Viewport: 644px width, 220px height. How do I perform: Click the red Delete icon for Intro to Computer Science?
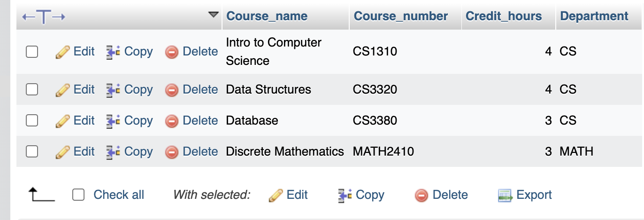172,52
